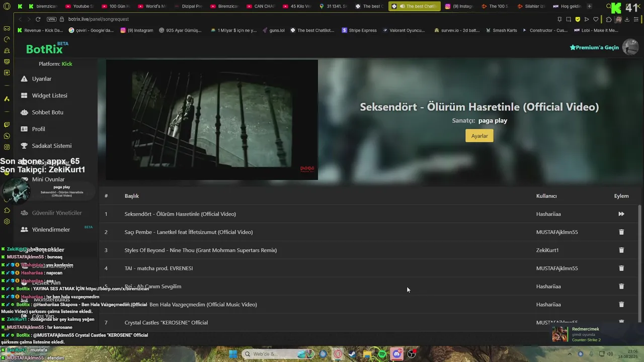The image size is (644, 362).
Task: Select Seksendört - Ölürüm Hasretinle title in row 1
Action: 180,214
